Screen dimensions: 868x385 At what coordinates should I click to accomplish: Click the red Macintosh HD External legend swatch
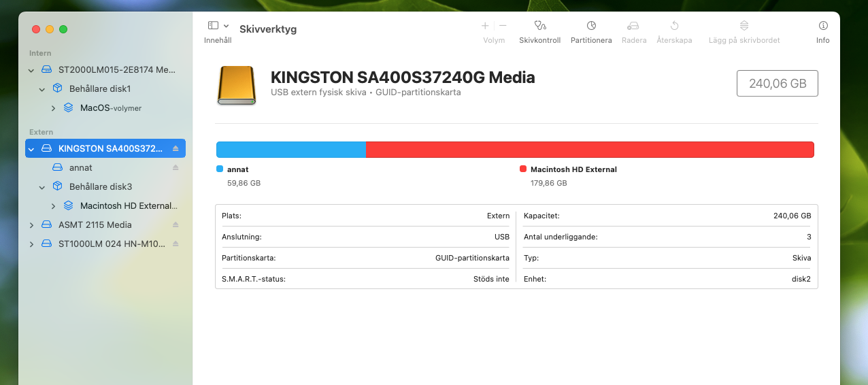(x=523, y=169)
